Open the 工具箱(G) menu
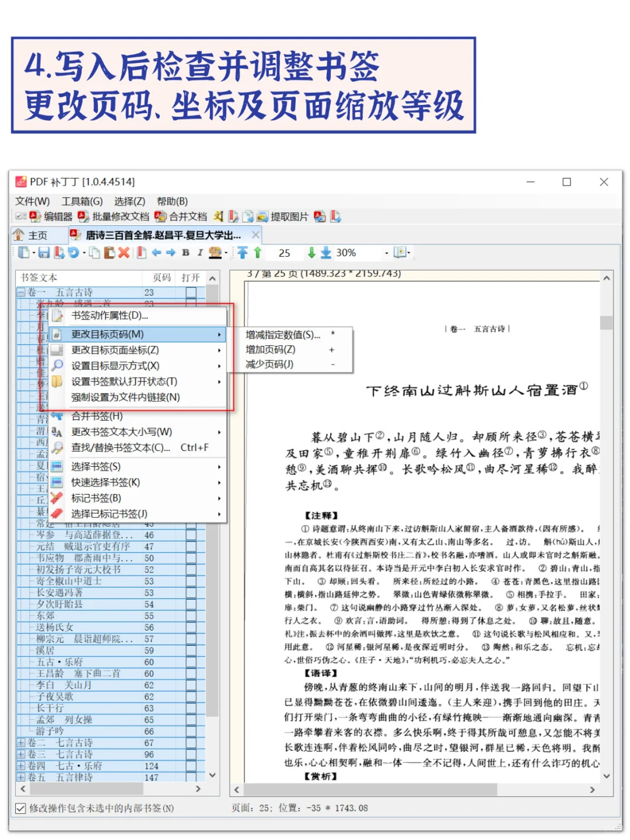This screenshot has height=840, width=630. pyautogui.click(x=82, y=201)
